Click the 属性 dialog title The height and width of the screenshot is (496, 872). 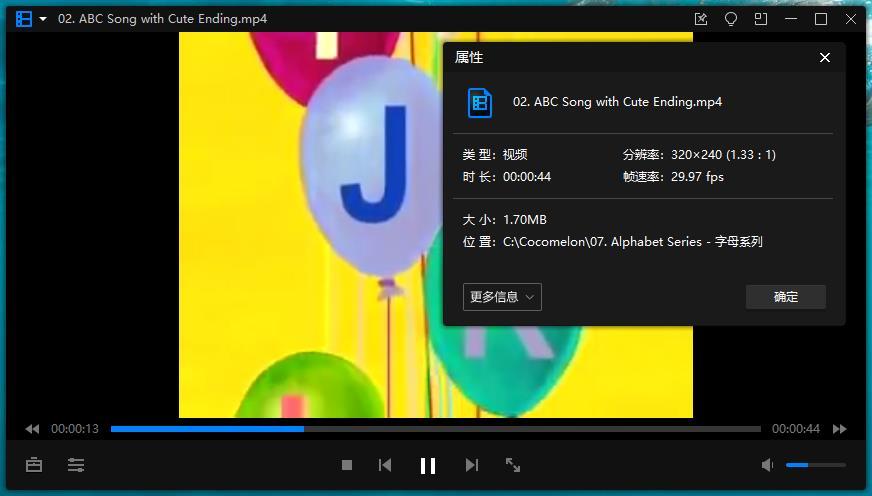pyautogui.click(x=469, y=57)
